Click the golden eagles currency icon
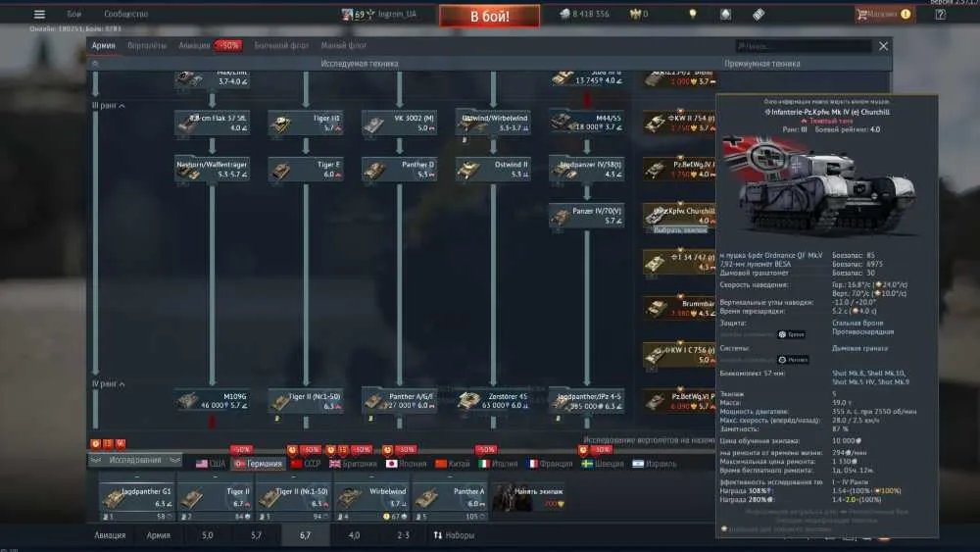The image size is (980, 552). click(635, 14)
